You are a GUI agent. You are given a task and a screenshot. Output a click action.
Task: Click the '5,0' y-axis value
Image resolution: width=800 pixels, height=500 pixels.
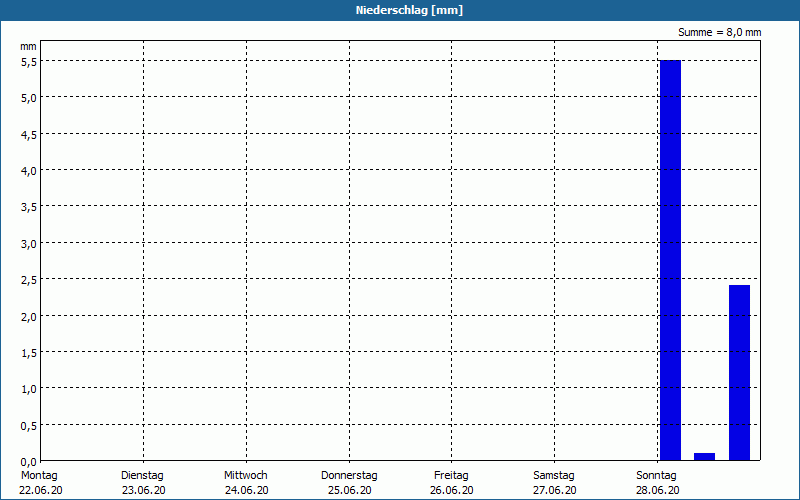click(x=29, y=98)
